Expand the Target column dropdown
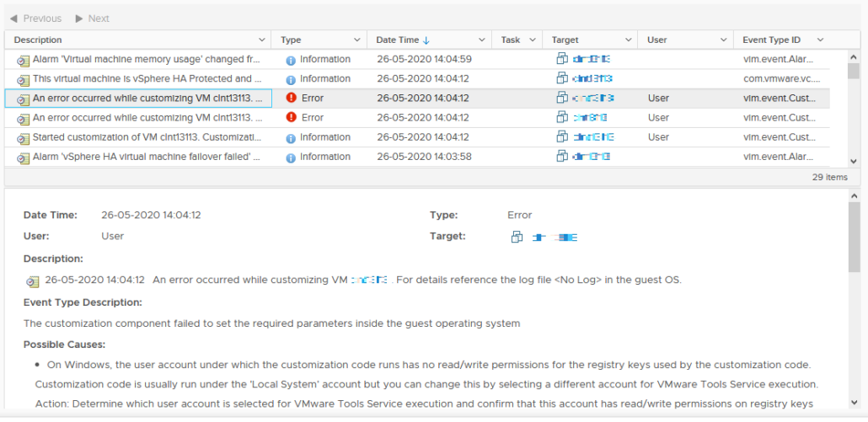Viewport: 868px width, 422px height. [x=629, y=40]
